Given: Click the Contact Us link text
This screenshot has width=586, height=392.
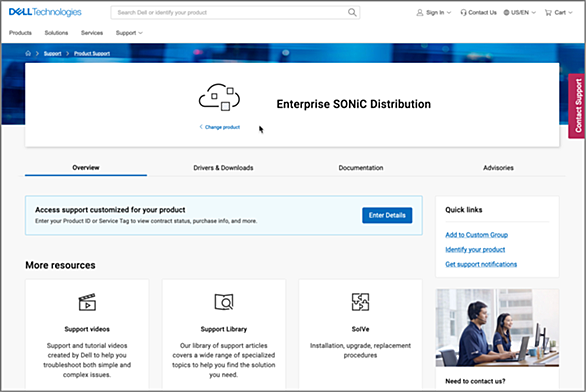Looking at the screenshot, I should tap(482, 13).
